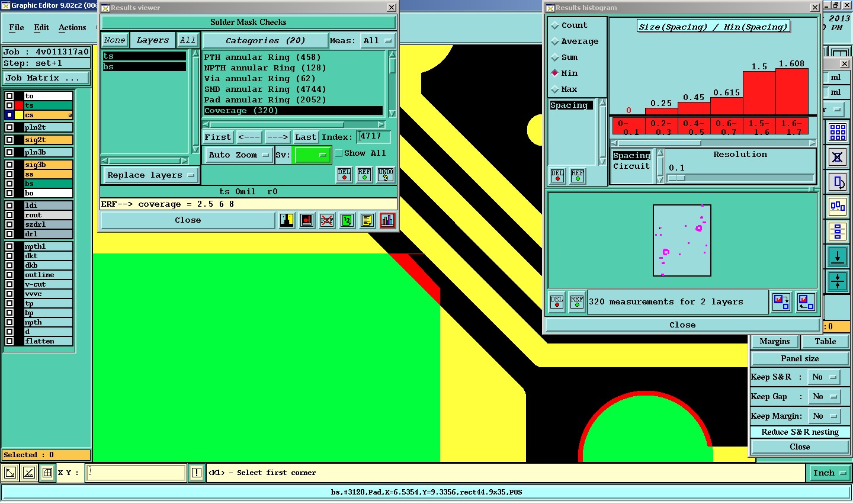
Task: Open the Actions menu
Action: [72, 28]
